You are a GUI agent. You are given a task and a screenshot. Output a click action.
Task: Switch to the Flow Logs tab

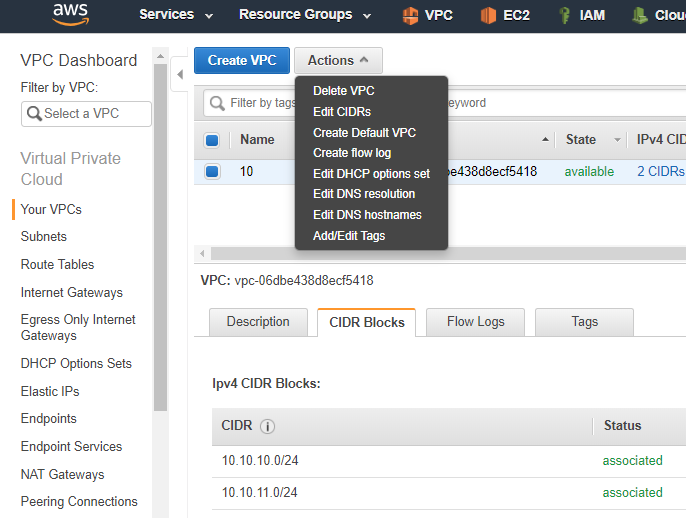click(x=476, y=322)
